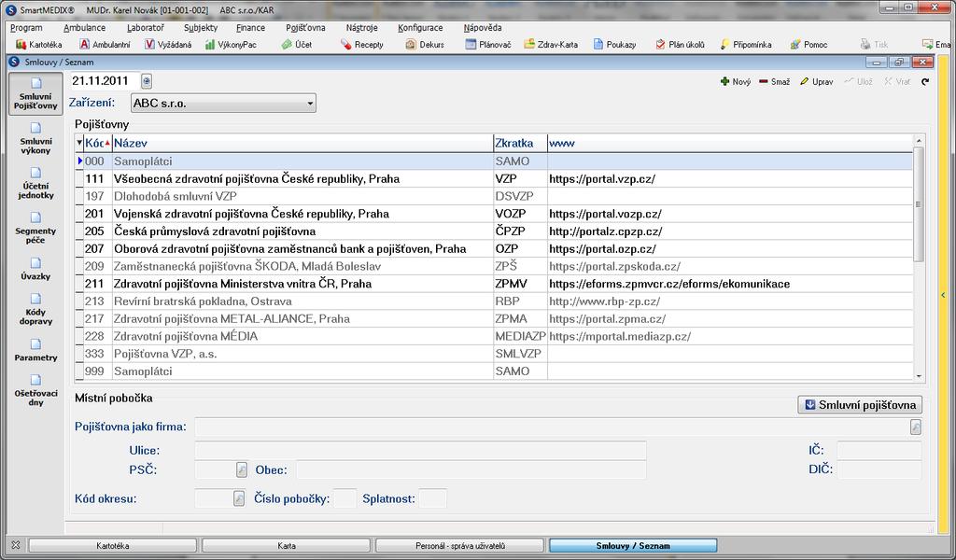The image size is (956, 560).
Task: Select Smluvní výkony in the sidebar
Action: [x=36, y=138]
